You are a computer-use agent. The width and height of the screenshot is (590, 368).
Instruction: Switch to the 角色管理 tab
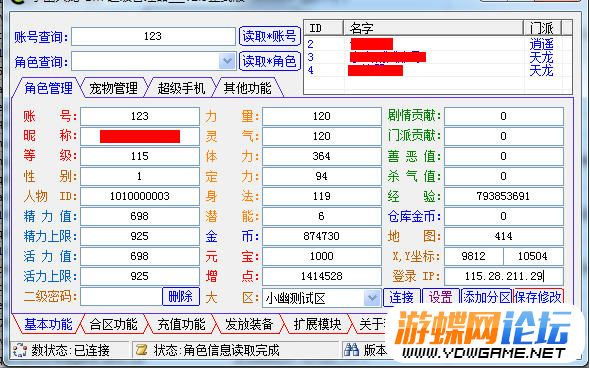coord(49,88)
